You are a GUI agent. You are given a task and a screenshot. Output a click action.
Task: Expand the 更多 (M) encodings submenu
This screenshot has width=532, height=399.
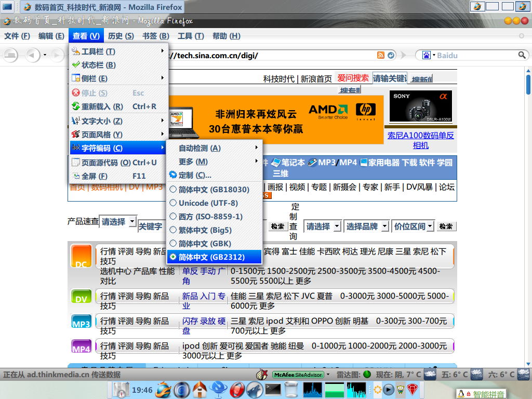tap(215, 162)
